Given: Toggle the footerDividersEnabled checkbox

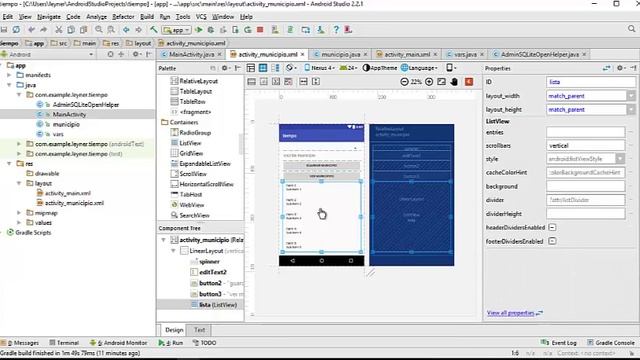Looking at the screenshot, I should pos(552,241).
